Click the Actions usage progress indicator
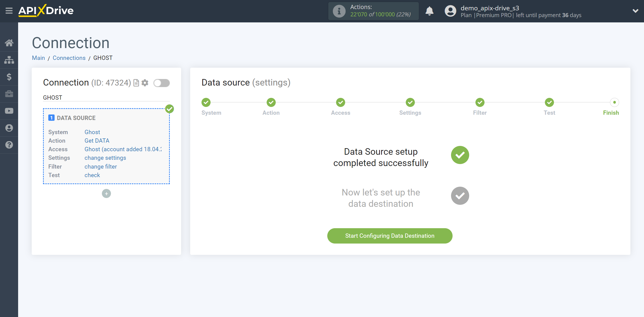Viewport: 644px width, 317px height. pyautogui.click(x=375, y=11)
